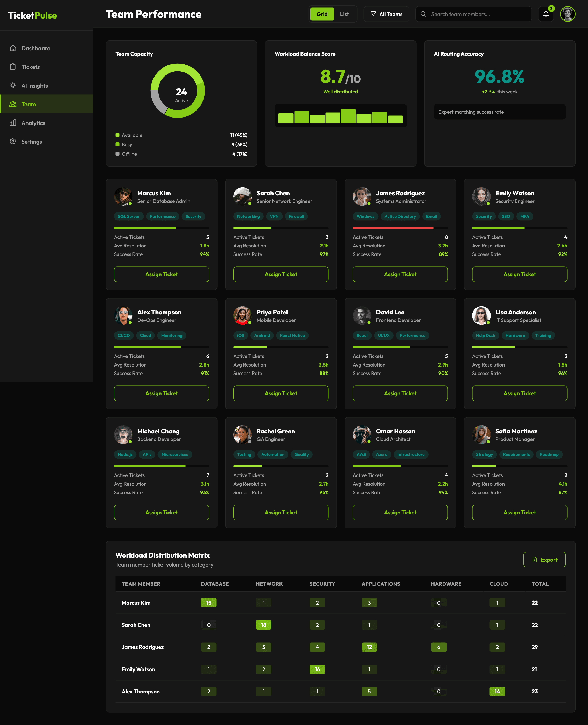The height and width of the screenshot is (725, 588).
Task: Click the AI Insights lightbulb icon
Action: click(13, 85)
